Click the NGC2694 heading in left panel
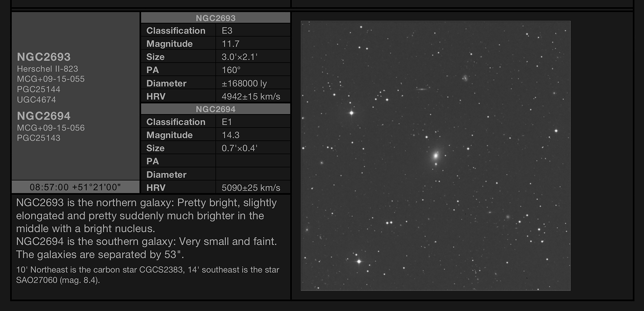The width and height of the screenshot is (644, 311). (43, 116)
